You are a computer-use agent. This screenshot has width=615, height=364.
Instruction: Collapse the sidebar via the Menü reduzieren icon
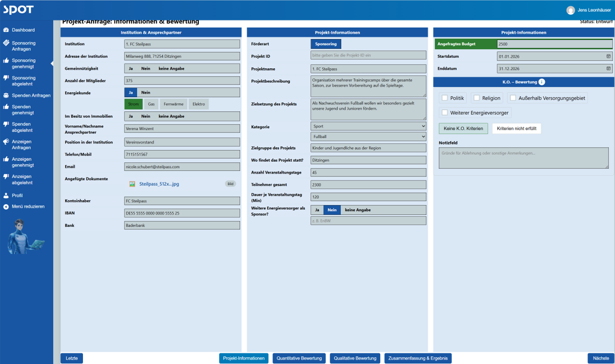point(6,207)
